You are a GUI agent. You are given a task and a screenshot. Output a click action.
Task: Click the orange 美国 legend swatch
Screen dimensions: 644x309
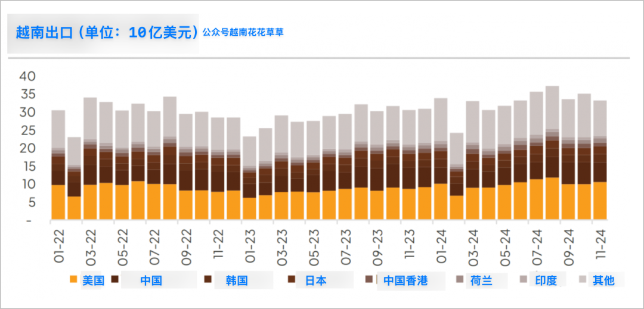click(73, 279)
